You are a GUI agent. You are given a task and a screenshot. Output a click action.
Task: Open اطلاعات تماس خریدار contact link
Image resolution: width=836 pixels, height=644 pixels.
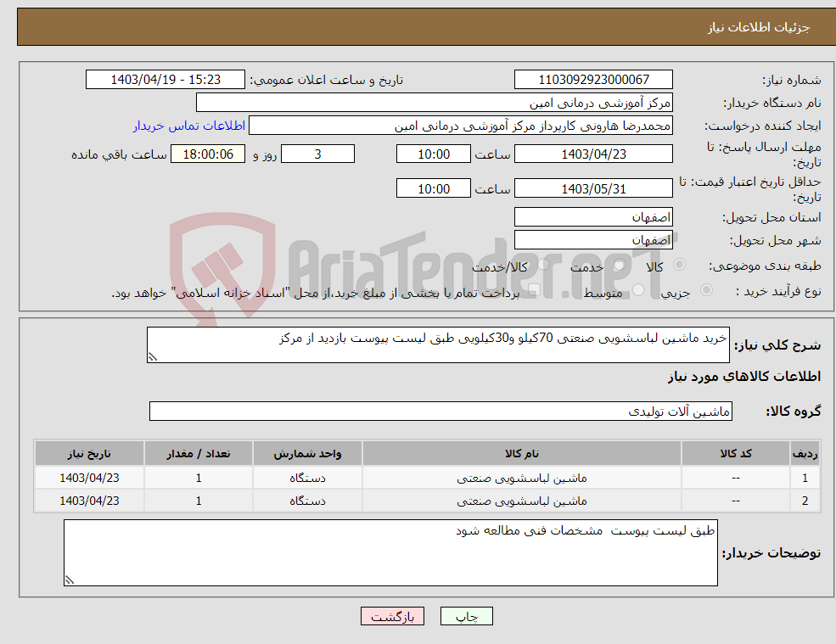click(188, 126)
